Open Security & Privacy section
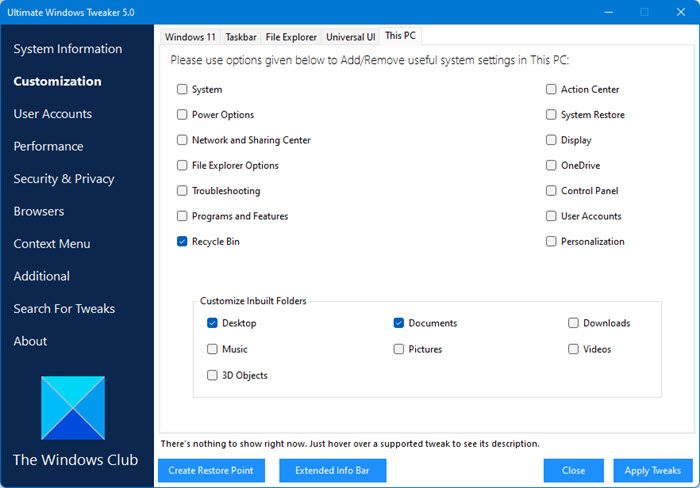Viewport: 700px width, 488px height. coord(64,179)
